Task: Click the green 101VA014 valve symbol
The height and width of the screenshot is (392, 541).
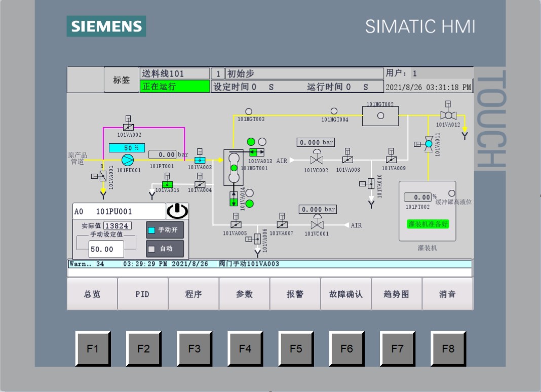Action: 234,199
